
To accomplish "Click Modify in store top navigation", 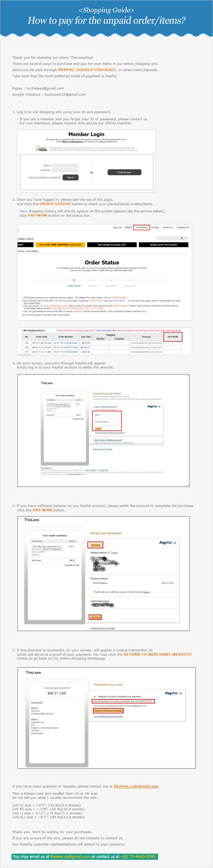I will coord(128,227).
